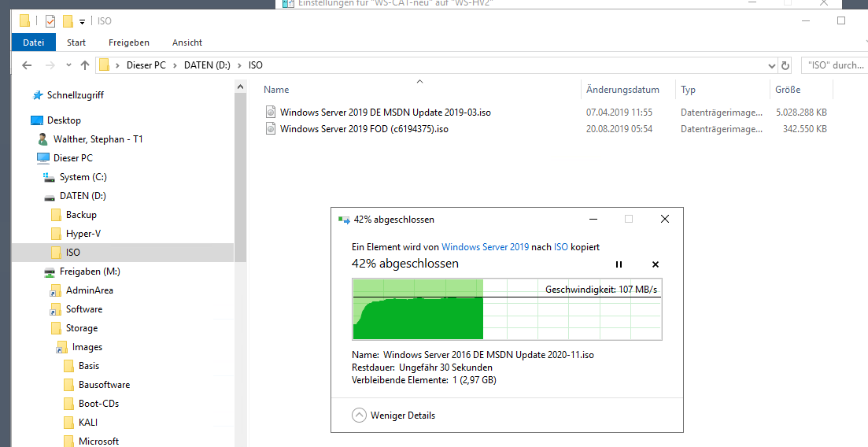Image resolution: width=868 pixels, height=447 pixels.
Task: Open the Storage folder in tree
Action: (81, 328)
